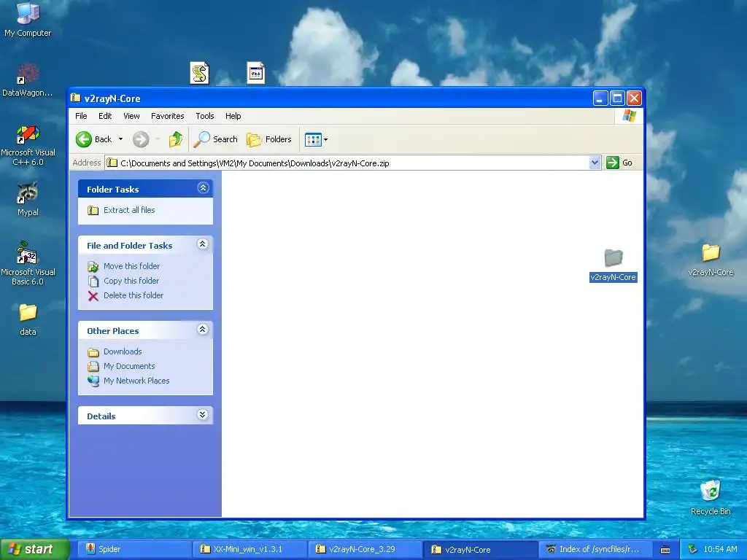Go up one folder level
747x560 pixels.
[x=176, y=139]
